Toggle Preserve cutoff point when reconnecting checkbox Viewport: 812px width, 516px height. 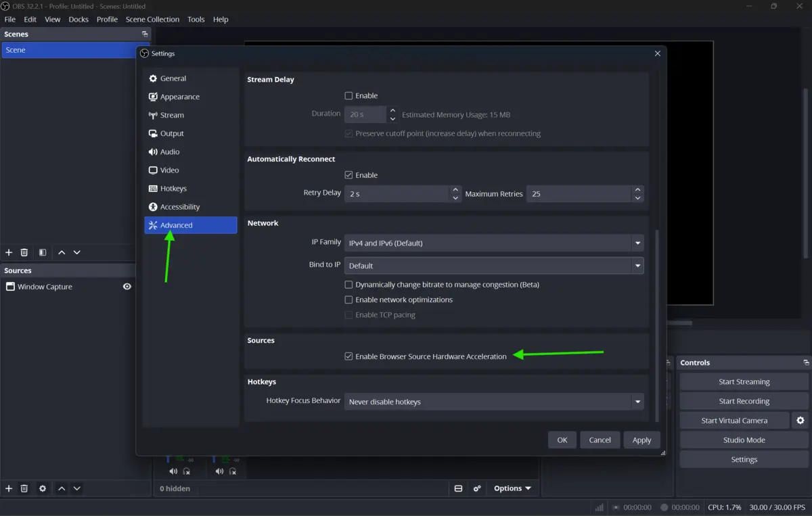349,134
